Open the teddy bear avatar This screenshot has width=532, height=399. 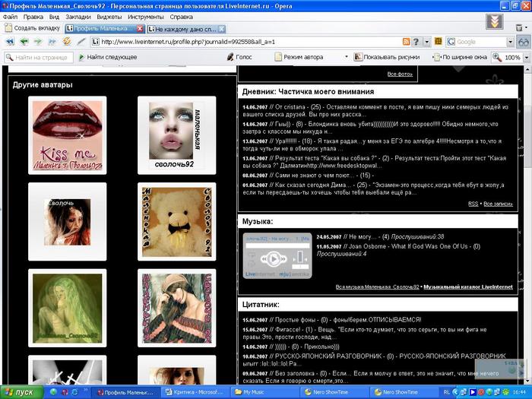177,222
